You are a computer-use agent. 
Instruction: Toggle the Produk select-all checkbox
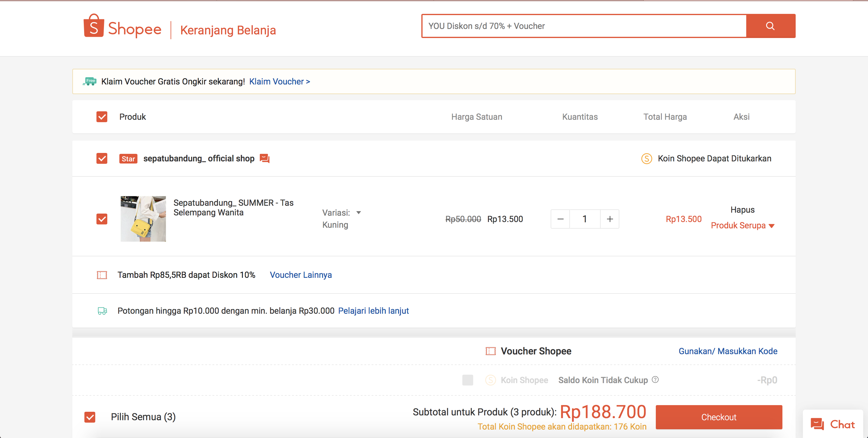click(102, 117)
